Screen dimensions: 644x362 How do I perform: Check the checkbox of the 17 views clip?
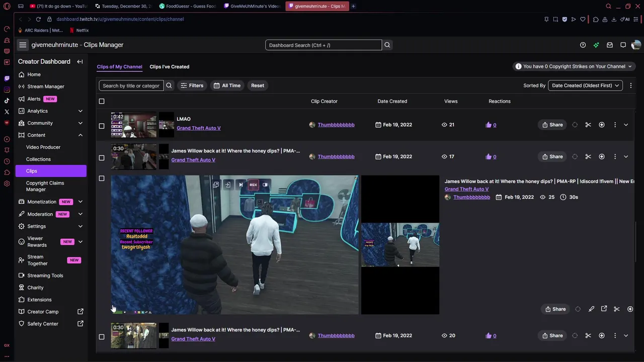coord(102,157)
